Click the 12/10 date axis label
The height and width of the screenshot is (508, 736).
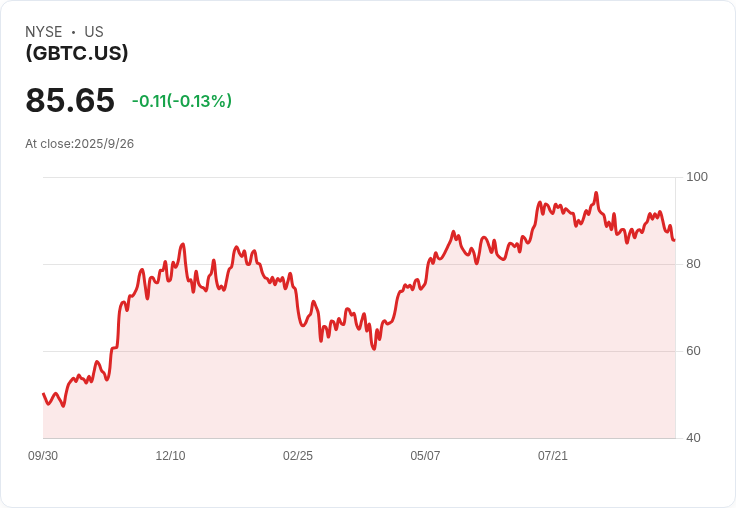pyautogui.click(x=170, y=456)
